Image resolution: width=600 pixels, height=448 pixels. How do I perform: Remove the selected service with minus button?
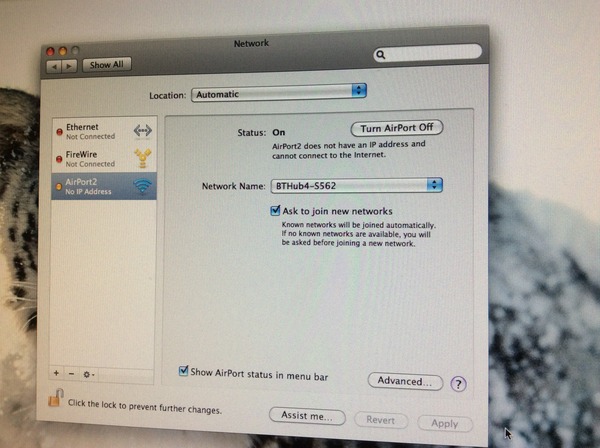pyautogui.click(x=71, y=373)
